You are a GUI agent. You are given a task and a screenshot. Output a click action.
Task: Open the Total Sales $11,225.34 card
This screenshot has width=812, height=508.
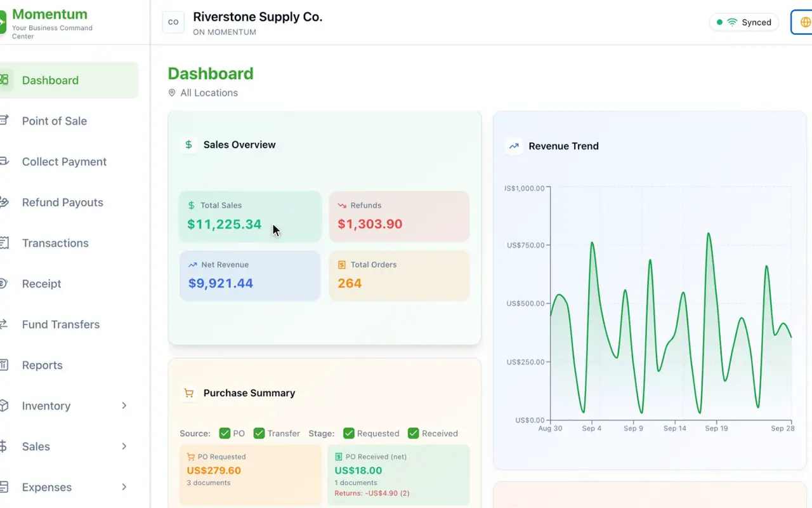(x=250, y=217)
